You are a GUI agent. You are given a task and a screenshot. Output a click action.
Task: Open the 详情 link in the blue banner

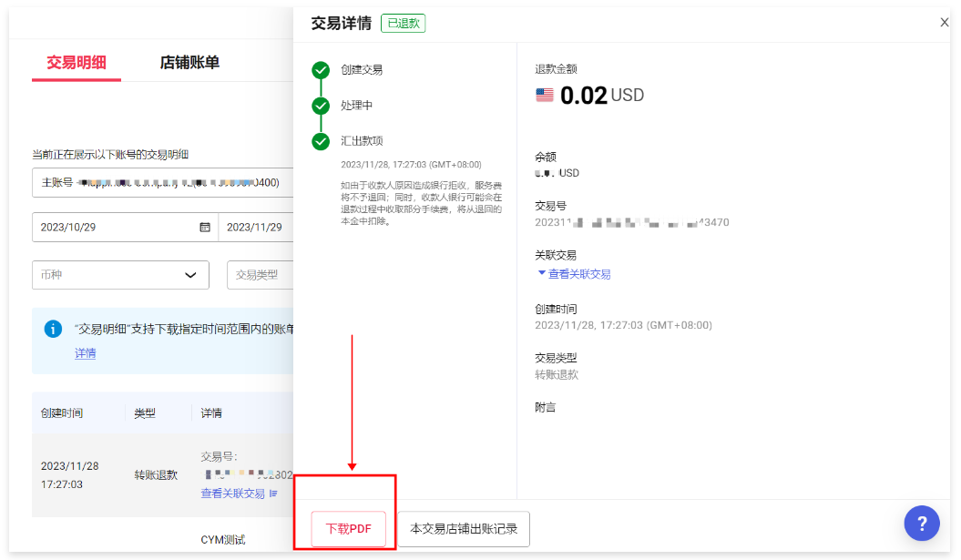coord(85,353)
